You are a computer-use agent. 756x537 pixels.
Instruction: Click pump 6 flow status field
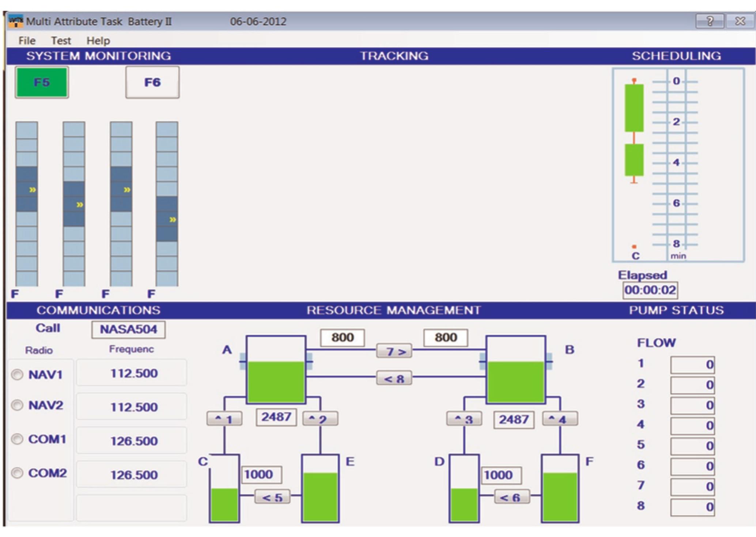(x=692, y=466)
